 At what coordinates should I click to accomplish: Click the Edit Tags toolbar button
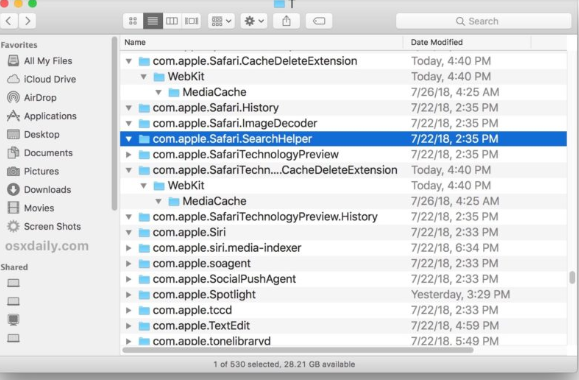319,21
